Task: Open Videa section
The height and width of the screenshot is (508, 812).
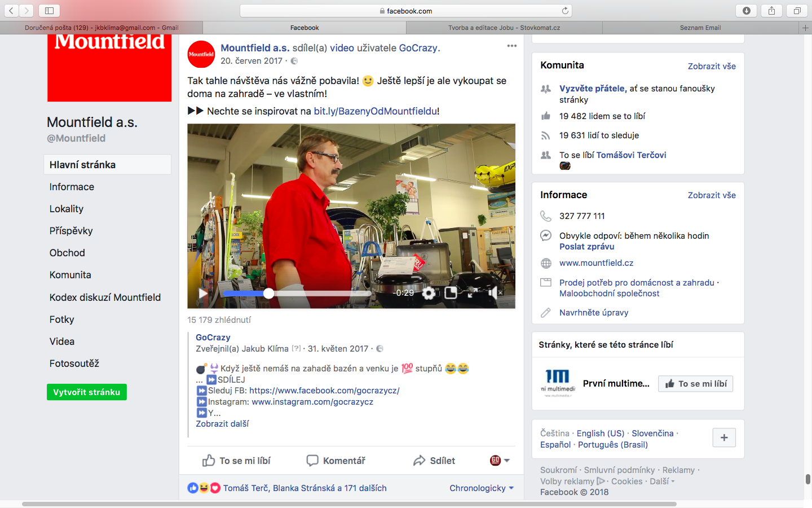Action: click(62, 341)
